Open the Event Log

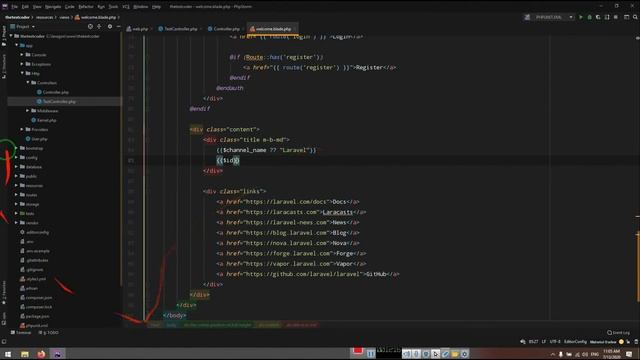coord(618,333)
